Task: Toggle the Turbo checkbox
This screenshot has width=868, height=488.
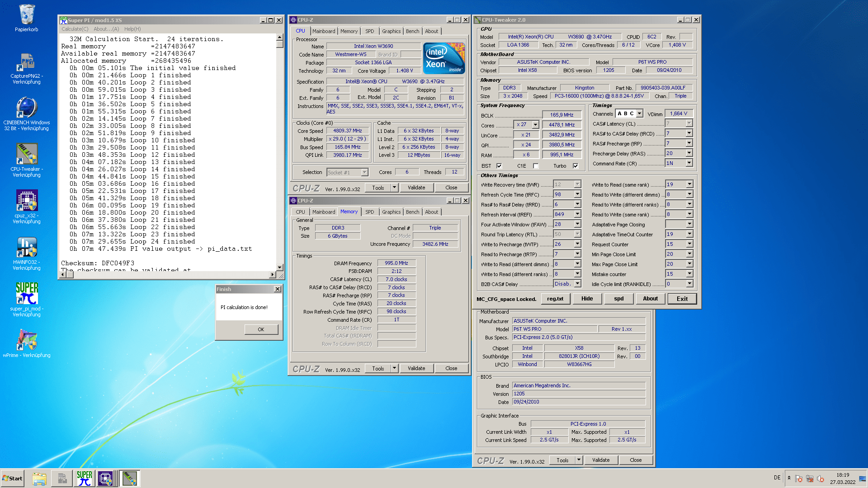Action: coord(576,166)
